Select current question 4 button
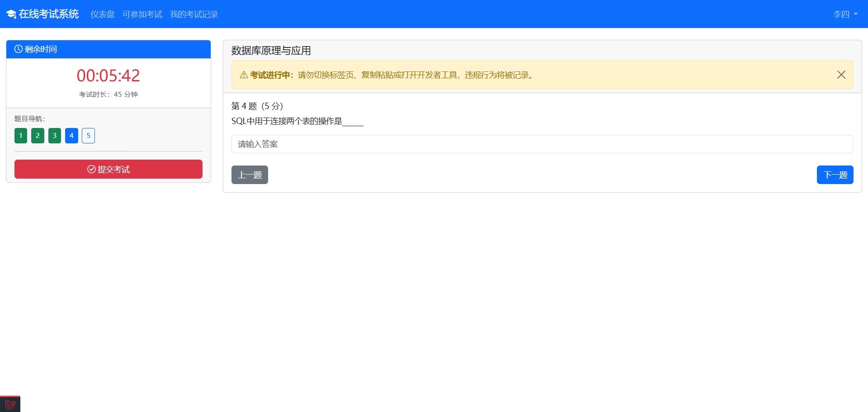The image size is (868, 412). [x=71, y=136]
